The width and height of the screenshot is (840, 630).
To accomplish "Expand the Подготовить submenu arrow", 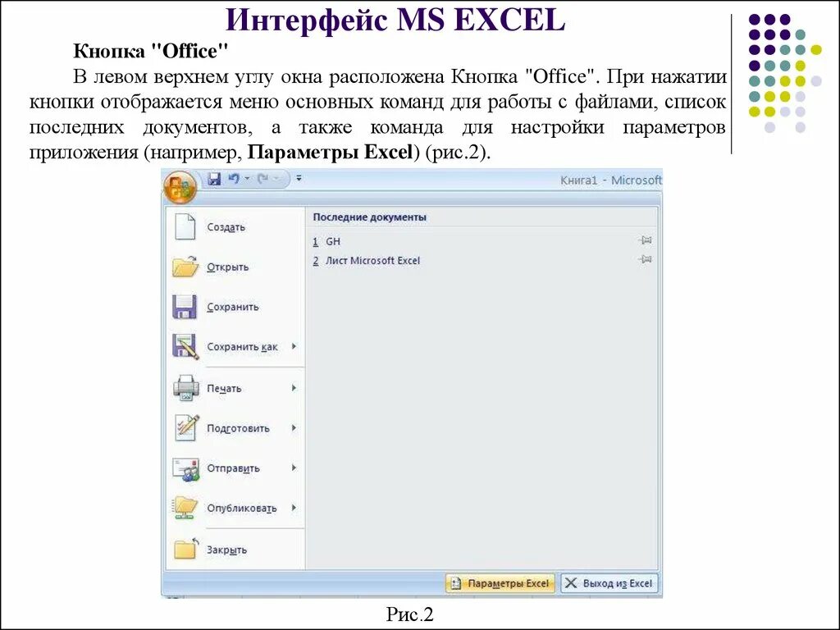I will 294,428.
